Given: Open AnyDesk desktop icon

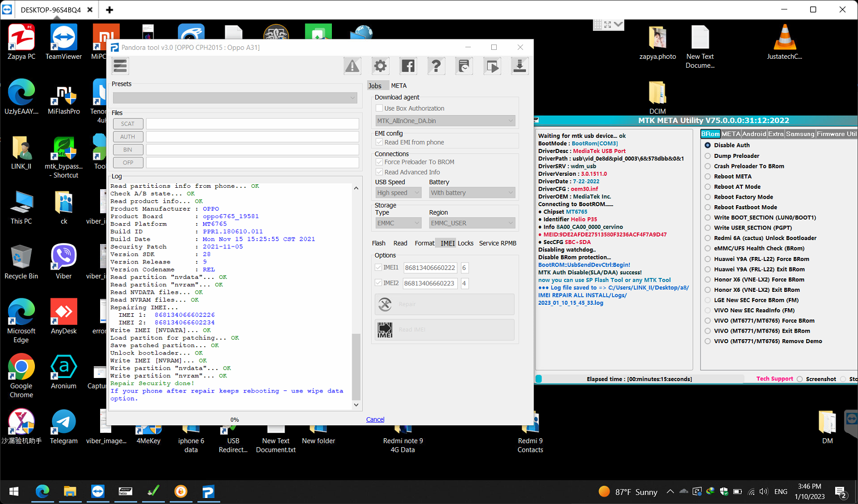Looking at the screenshot, I should pos(64,316).
